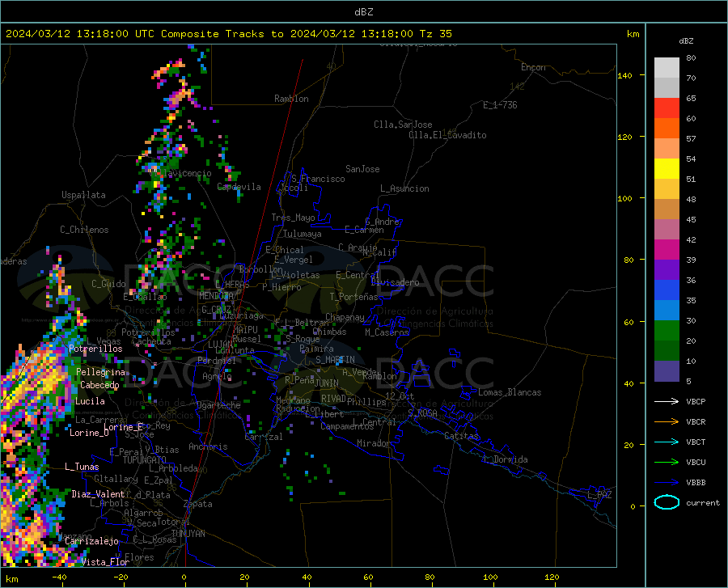This screenshot has width=728, height=588.
Task: Click the 'L_Asuncion' map label
Action: [x=404, y=188]
